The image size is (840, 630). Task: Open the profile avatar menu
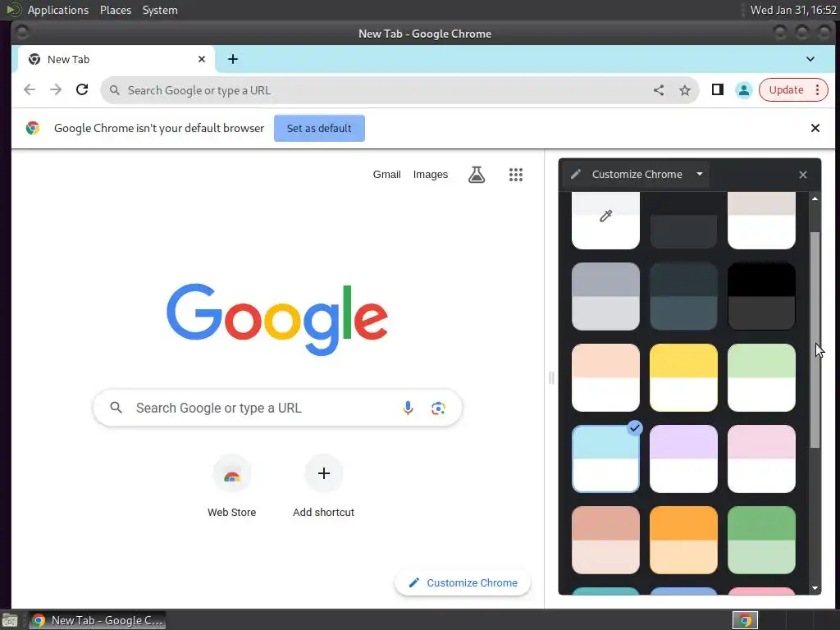pos(743,90)
